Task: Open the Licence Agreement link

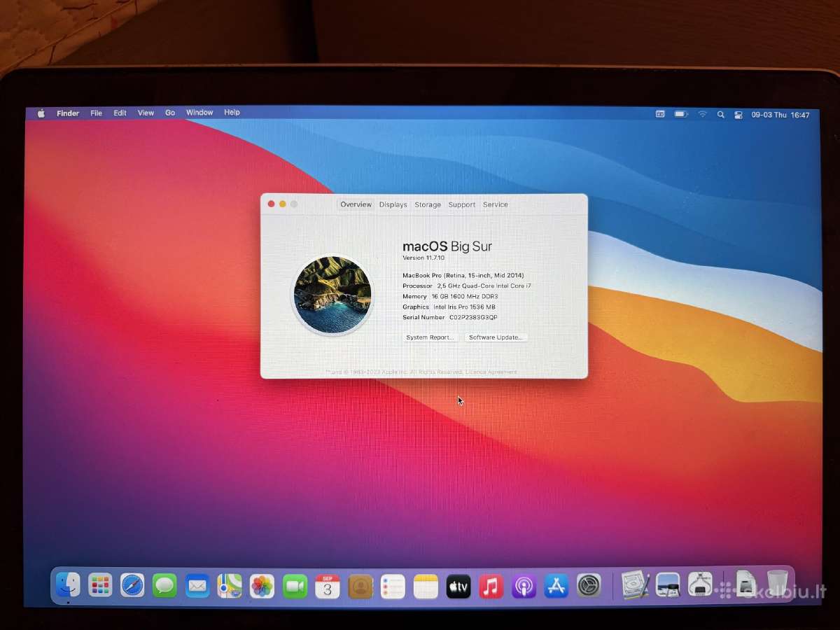Action: pos(491,372)
